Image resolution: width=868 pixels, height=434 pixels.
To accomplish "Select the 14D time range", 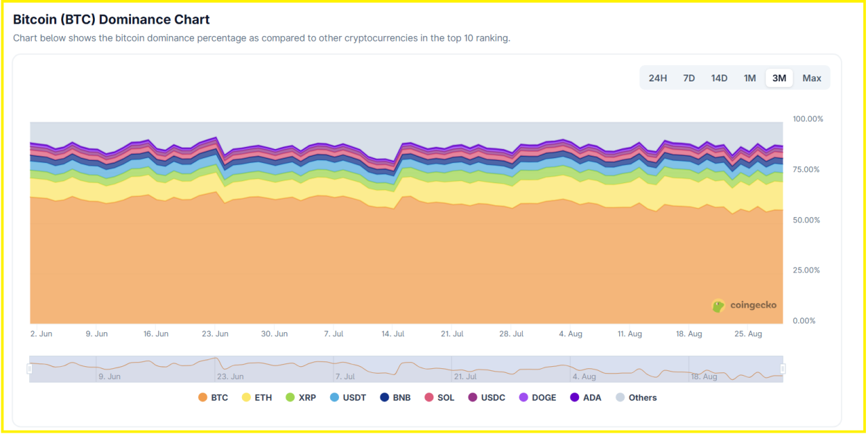I will tap(719, 78).
